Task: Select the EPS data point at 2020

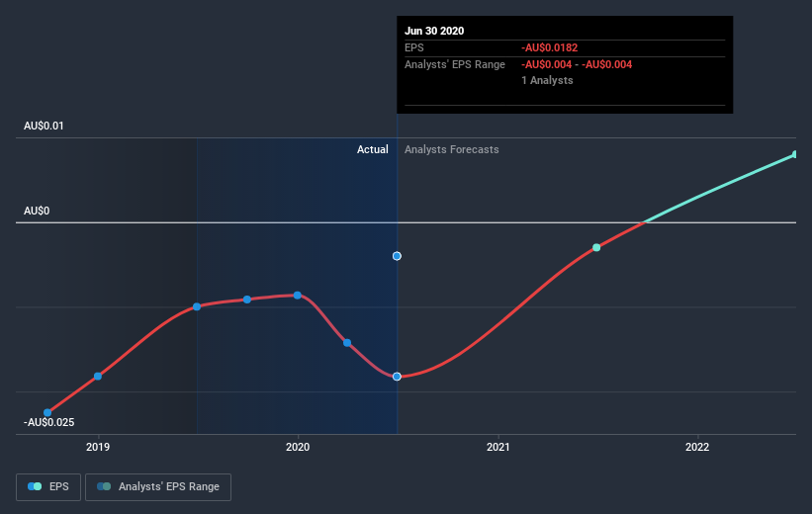Action: pos(298,296)
